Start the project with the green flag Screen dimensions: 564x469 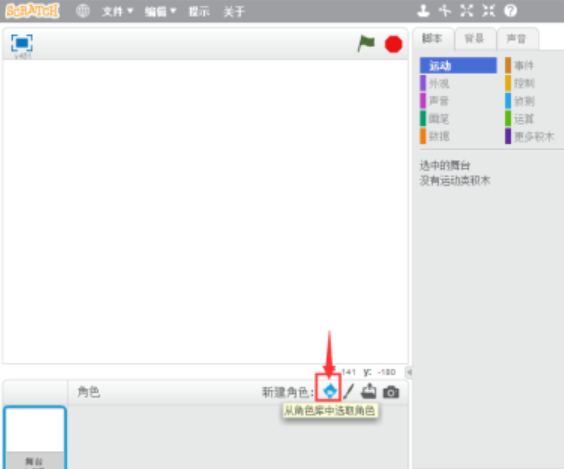(x=366, y=44)
